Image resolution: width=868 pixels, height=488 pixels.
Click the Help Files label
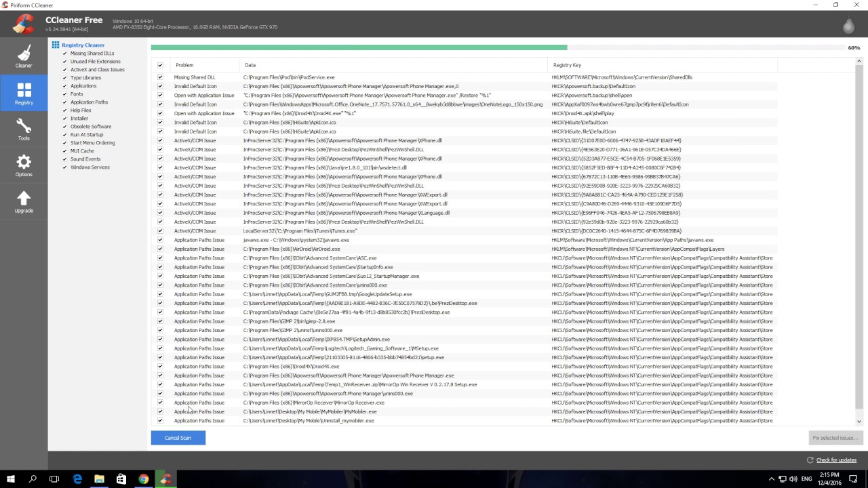point(81,110)
